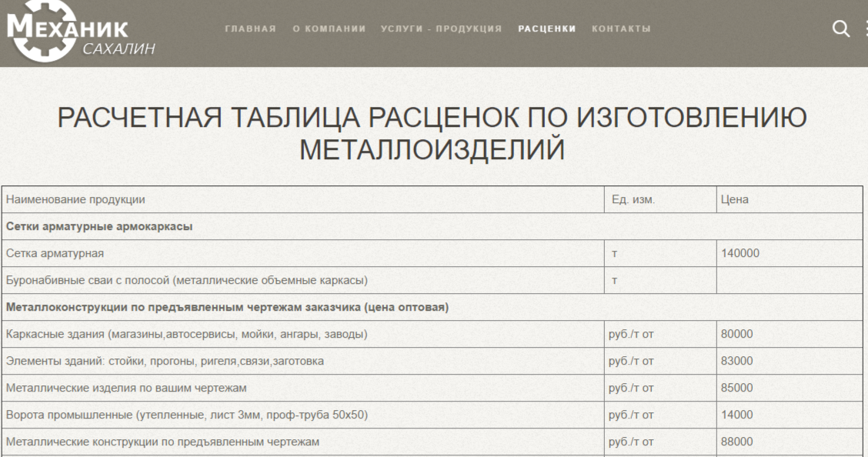Click the price 85000 cell
Image resolution: width=868 pixels, height=457 pixels.
point(790,388)
